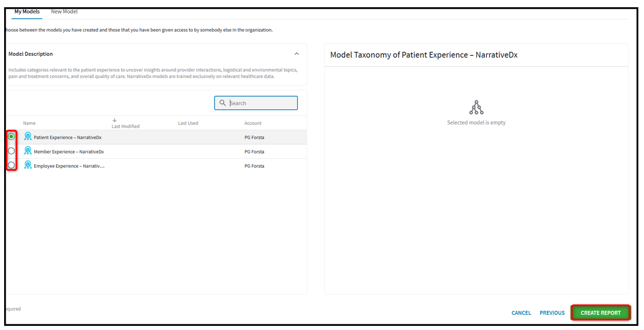Select the Patient Experience radio button

tap(11, 137)
